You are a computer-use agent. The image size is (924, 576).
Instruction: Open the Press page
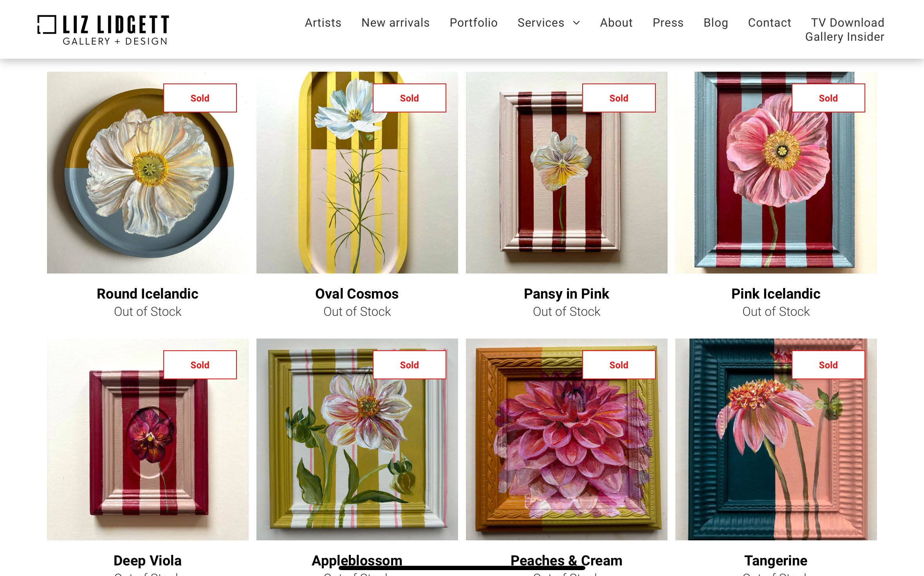click(x=668, y=23)
